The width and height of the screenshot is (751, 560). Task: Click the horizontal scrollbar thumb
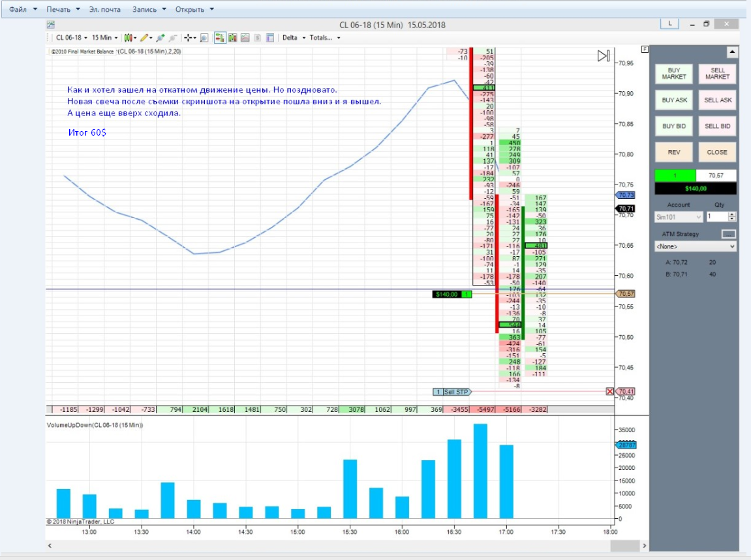pos(624,546)
